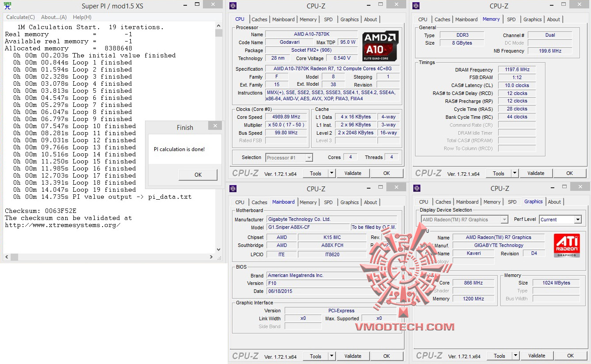This screenshot has height=364, width=591.
Task: Click OK in the CPU-Z Mainboard tab window
Action: click(386, 356)
